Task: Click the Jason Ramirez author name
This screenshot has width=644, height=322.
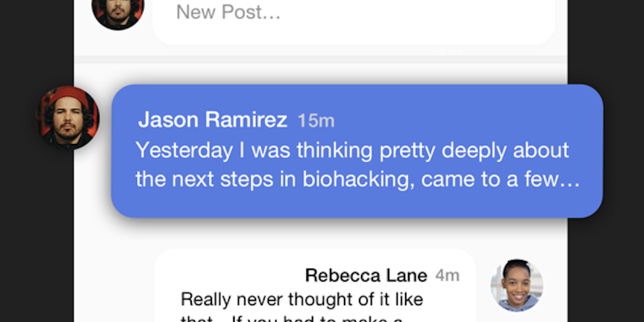Action: point(213,119)
